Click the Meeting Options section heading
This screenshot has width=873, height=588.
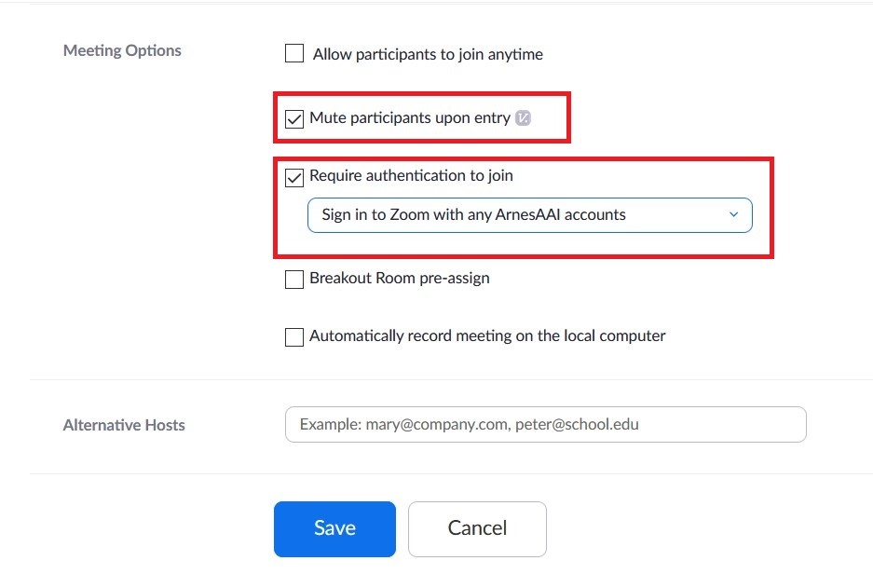click(122, 50)
